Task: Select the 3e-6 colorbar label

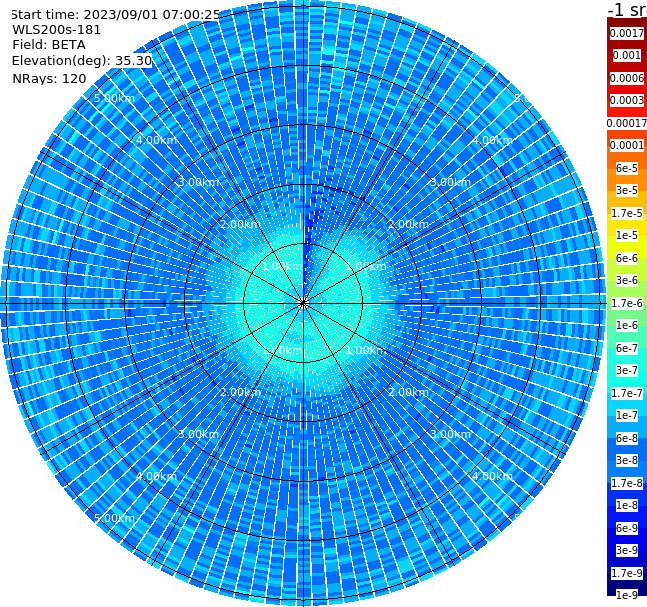Action: point(627,280)
